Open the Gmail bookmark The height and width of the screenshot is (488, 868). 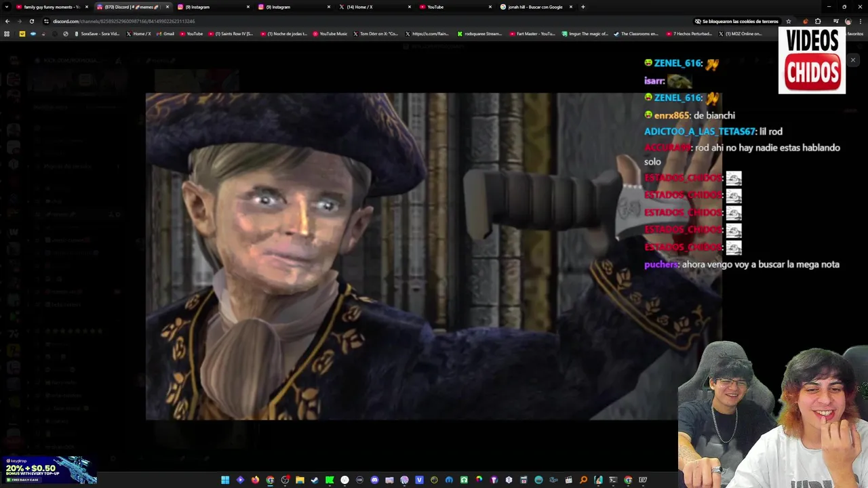pyautogui.click(x=165, y=33)
